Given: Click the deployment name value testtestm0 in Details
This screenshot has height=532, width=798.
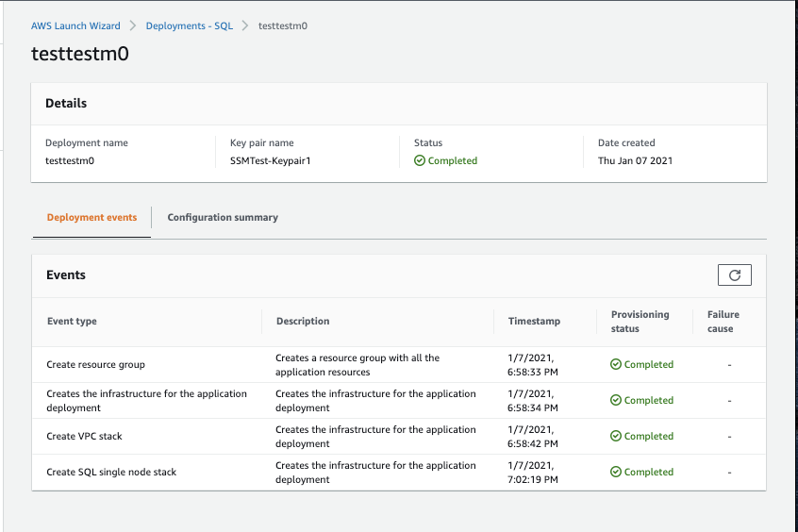Looking at the screenshot, I should 70,161.
